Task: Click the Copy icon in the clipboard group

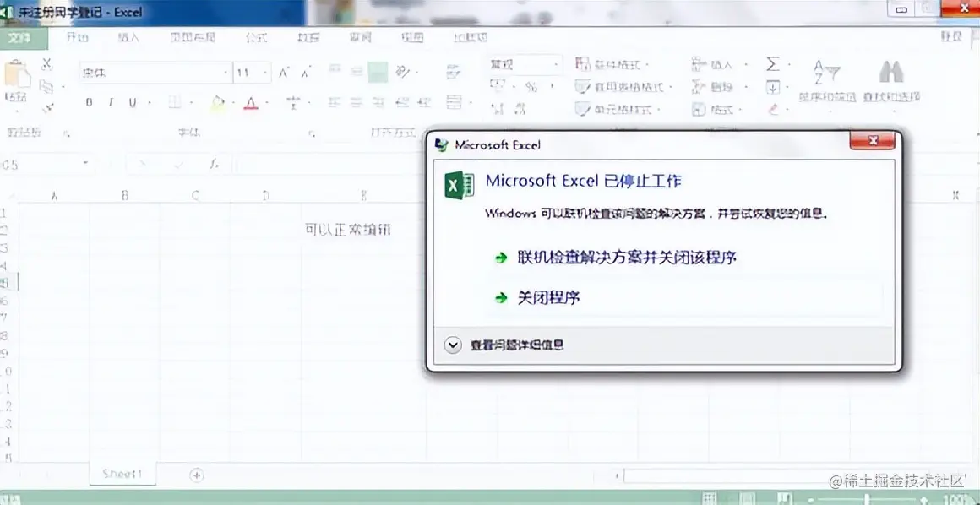Action: click(x=46, y=86)
